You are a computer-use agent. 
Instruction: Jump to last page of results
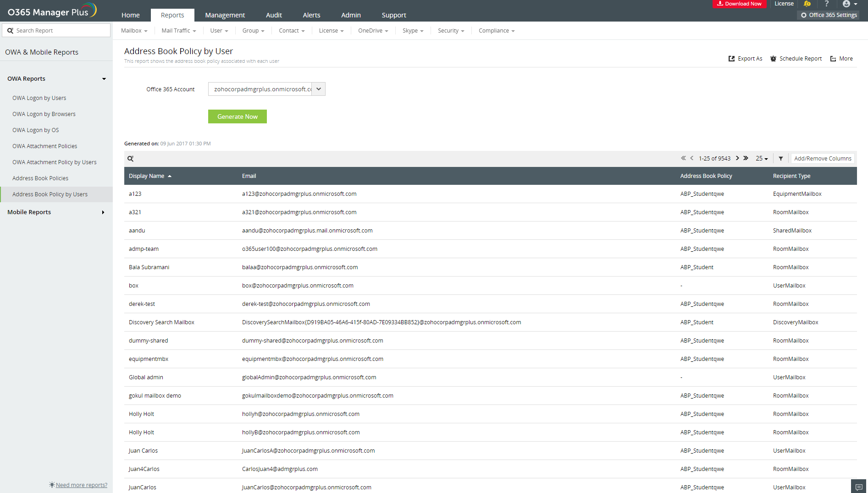(x=746, y=158)
